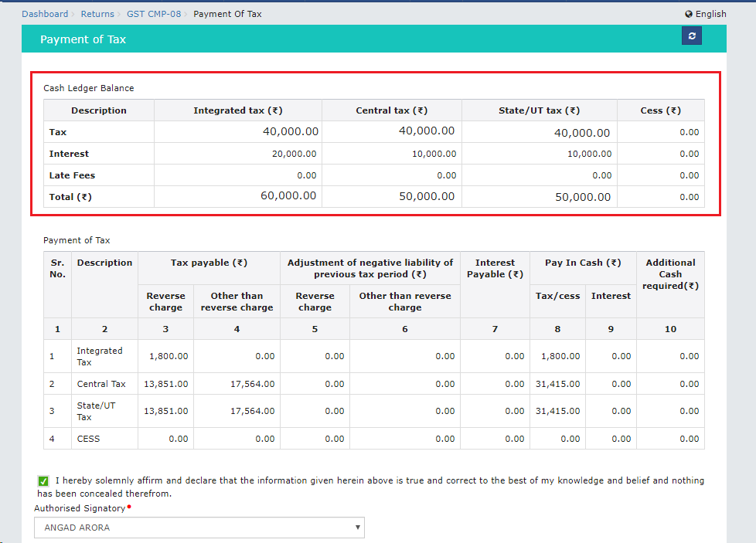Viewport: 756px width, 543px height.
Task: Click Integrated Tax Pay In Cash value 1,800.00
Action: (x=560, y=356)
